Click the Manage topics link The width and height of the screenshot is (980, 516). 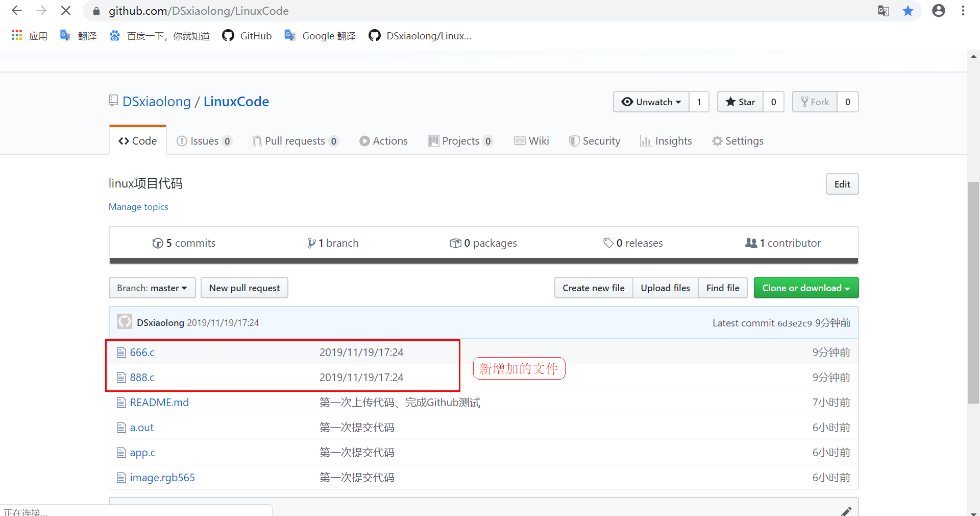138,207
